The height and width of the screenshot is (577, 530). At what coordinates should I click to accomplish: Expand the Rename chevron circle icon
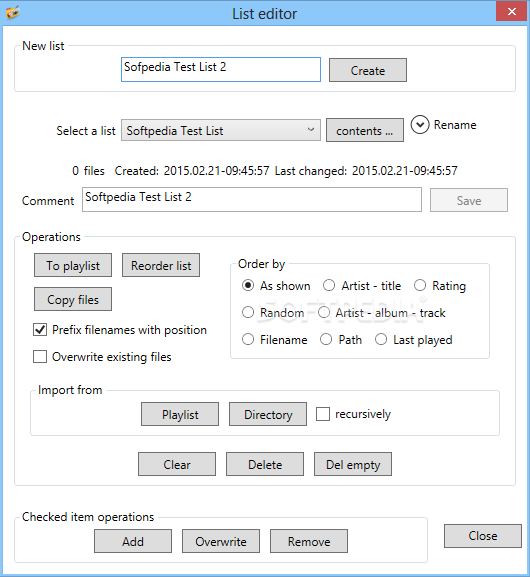(420, 125)
